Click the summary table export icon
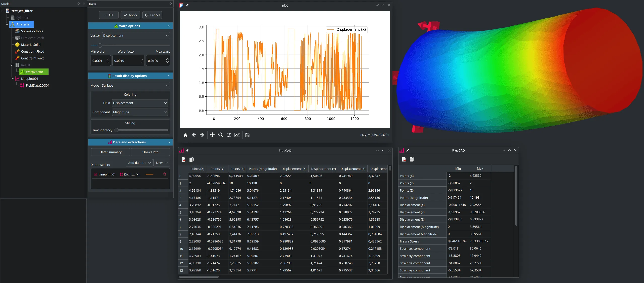 click(404, 159)
